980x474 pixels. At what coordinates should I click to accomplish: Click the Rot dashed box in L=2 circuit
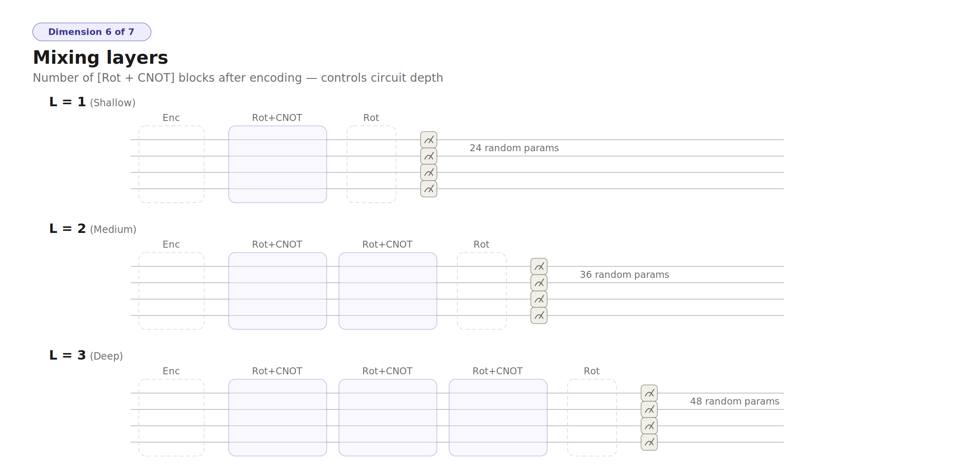(482, 291)
